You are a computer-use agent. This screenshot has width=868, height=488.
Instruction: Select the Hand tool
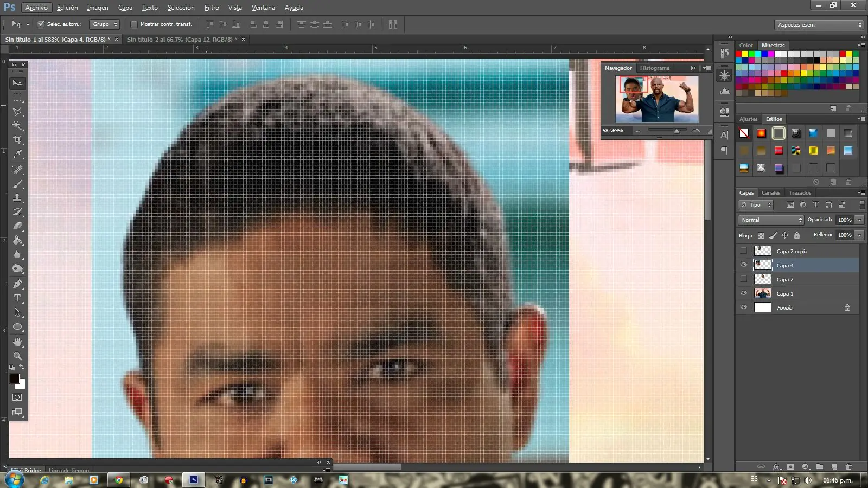click(17, 342)
